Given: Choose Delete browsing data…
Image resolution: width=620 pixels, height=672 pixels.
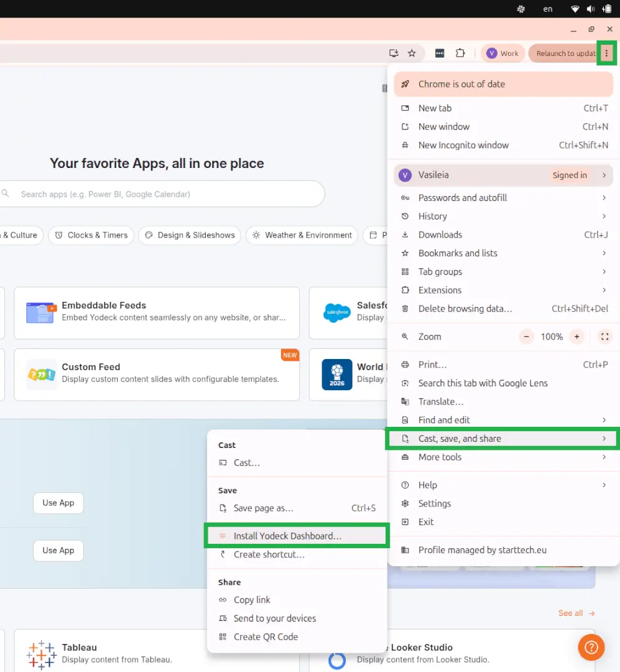Looking at the screenshot, I should tap(503, 308).
